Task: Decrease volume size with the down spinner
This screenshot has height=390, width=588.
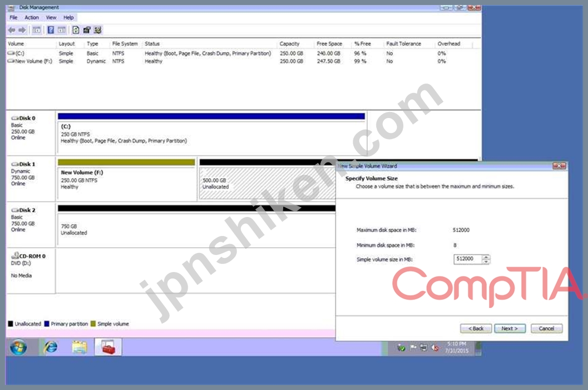Action: point(486,261)
